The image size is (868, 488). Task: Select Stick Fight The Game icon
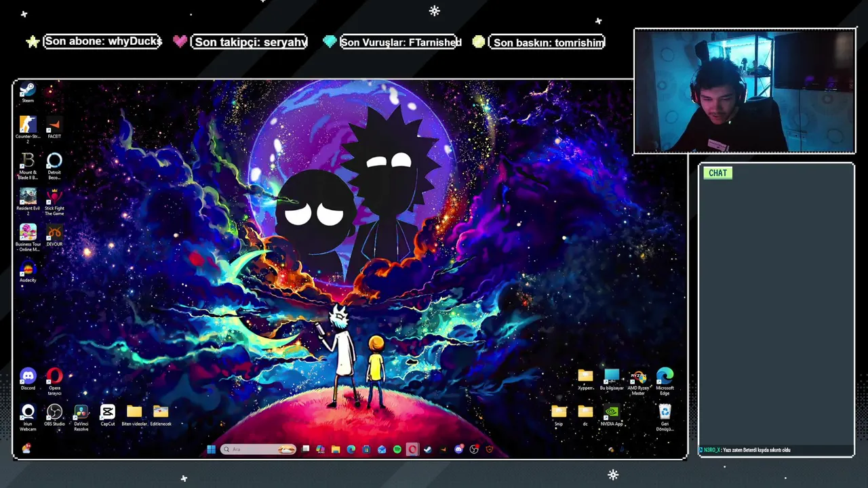54,201
